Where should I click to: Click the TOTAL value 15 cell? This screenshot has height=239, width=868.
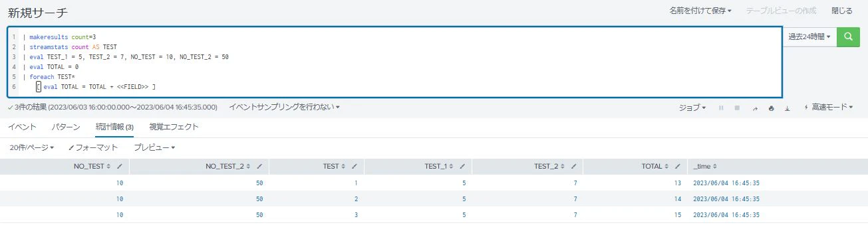677,214
